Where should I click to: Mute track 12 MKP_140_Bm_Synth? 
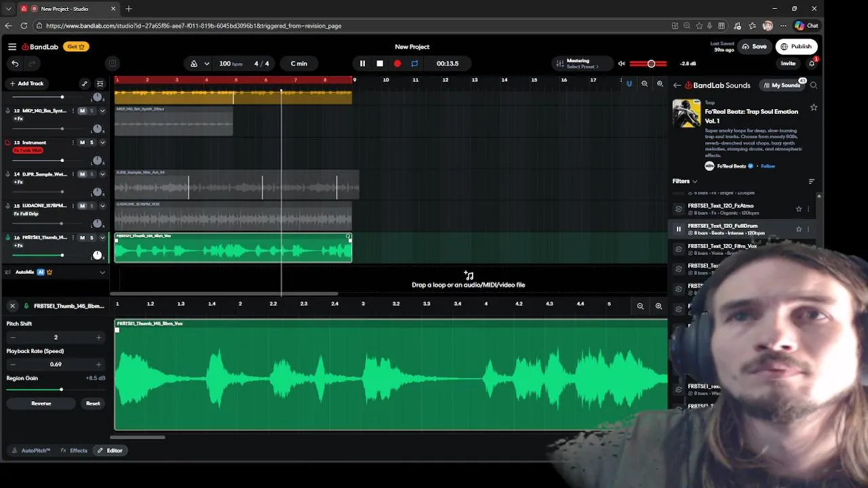tap(82, 110)
